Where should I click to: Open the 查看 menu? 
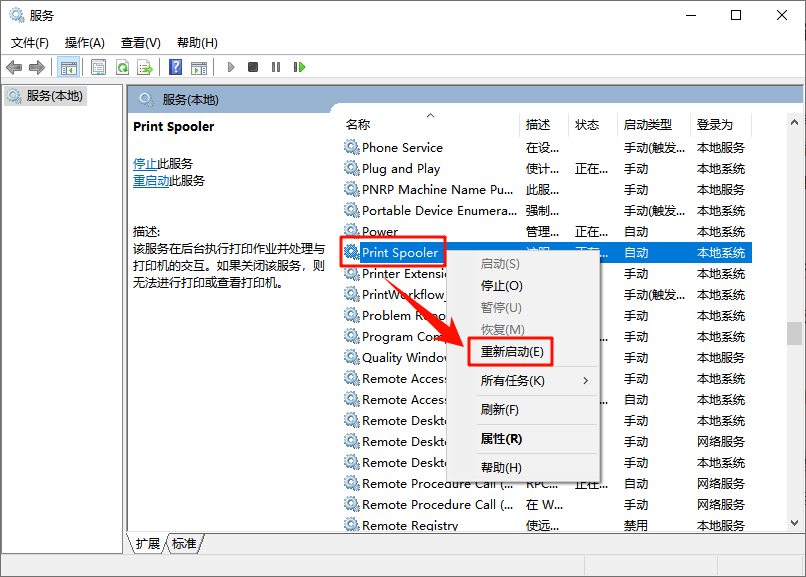point(140,42)
